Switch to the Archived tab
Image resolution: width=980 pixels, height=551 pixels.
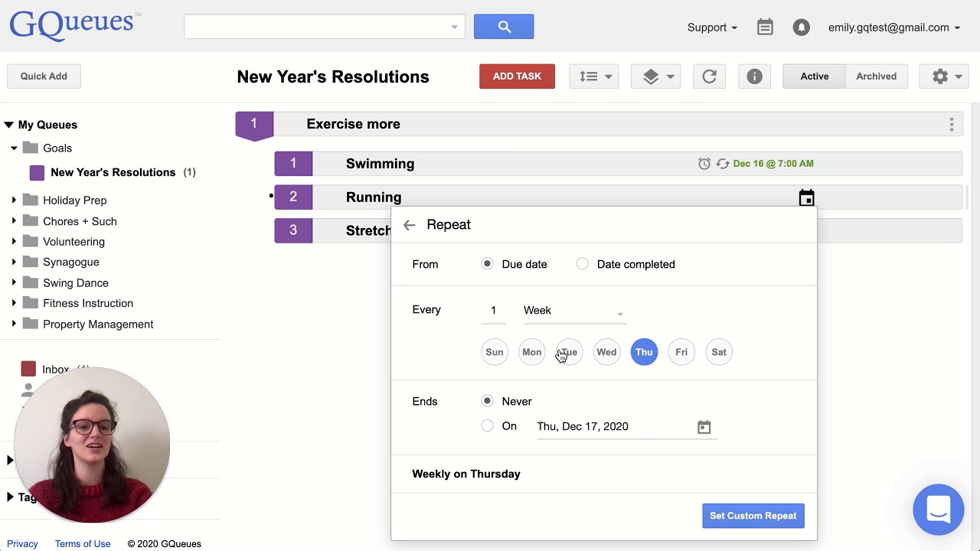[876, 77]
